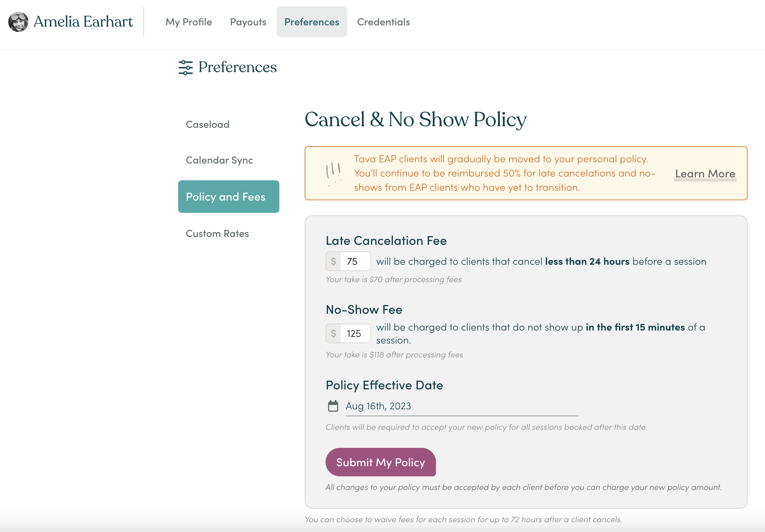This screenshot has width=765, height=532.
Task: Click the Submit My Policy button
Action: [381, 462]
